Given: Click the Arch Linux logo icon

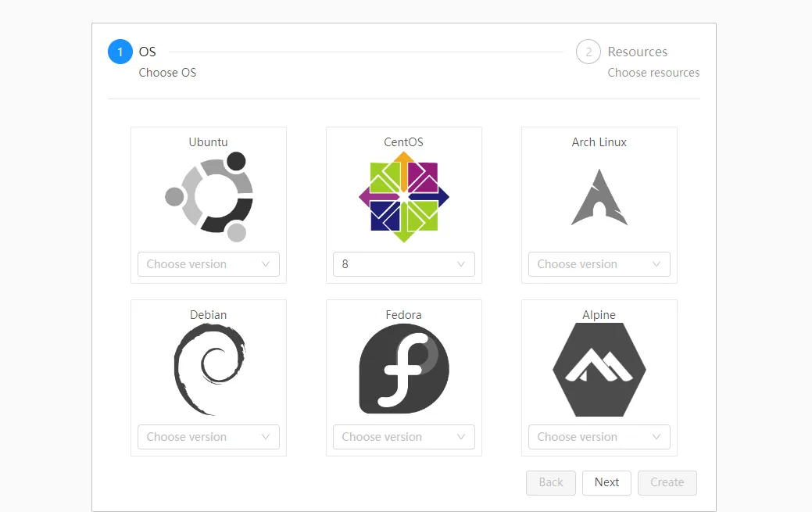Looking at the screenshot, I should coord(599,197).
